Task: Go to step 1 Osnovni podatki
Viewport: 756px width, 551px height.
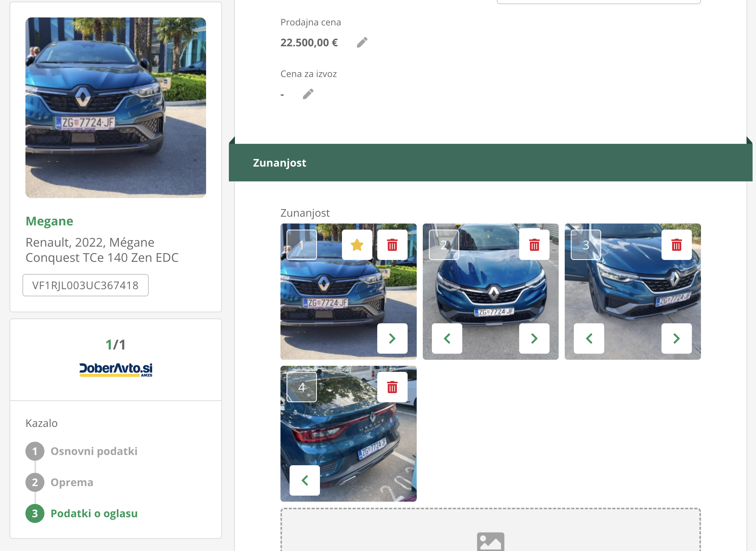Action: coord(82,451)
